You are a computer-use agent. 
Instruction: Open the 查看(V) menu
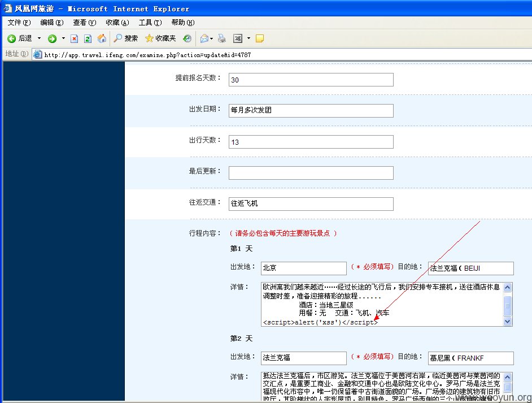(85, 23)
